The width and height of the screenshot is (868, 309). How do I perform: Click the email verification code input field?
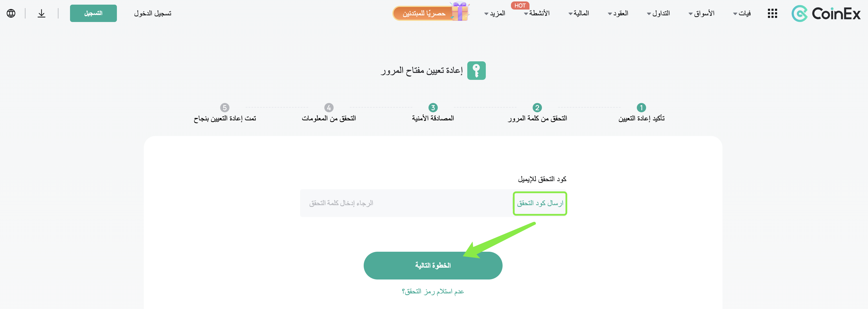[407, 203]
